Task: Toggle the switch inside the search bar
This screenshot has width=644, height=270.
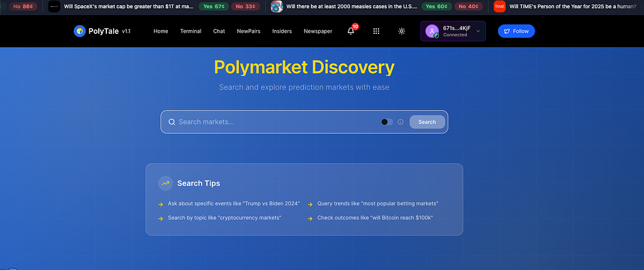Action: tap(387, 122)
